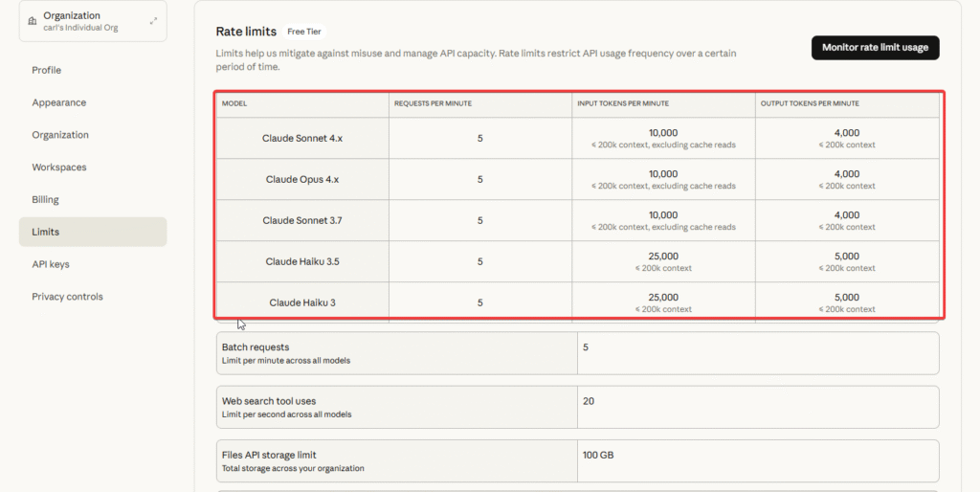The height and width of the screenshot is (492, 980).
Task: Go to Privacy controls
Action: pyautogui.click(x=67, y=297)
